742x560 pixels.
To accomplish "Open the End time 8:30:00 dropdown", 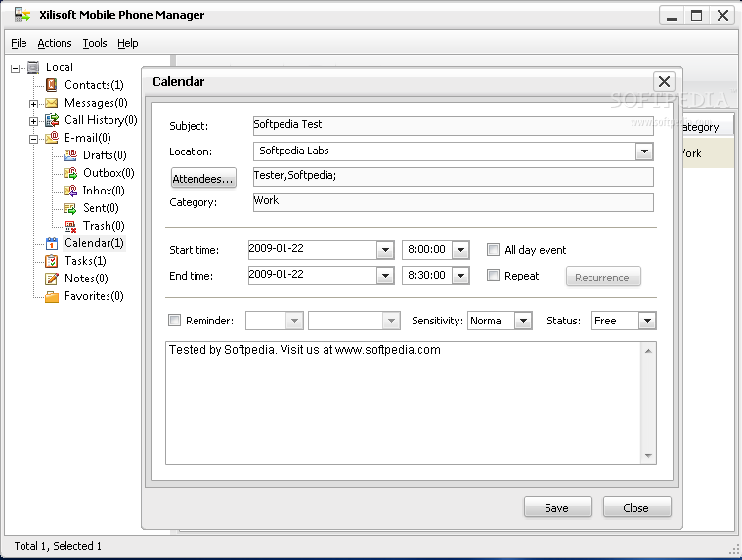I will click(460, 276).
